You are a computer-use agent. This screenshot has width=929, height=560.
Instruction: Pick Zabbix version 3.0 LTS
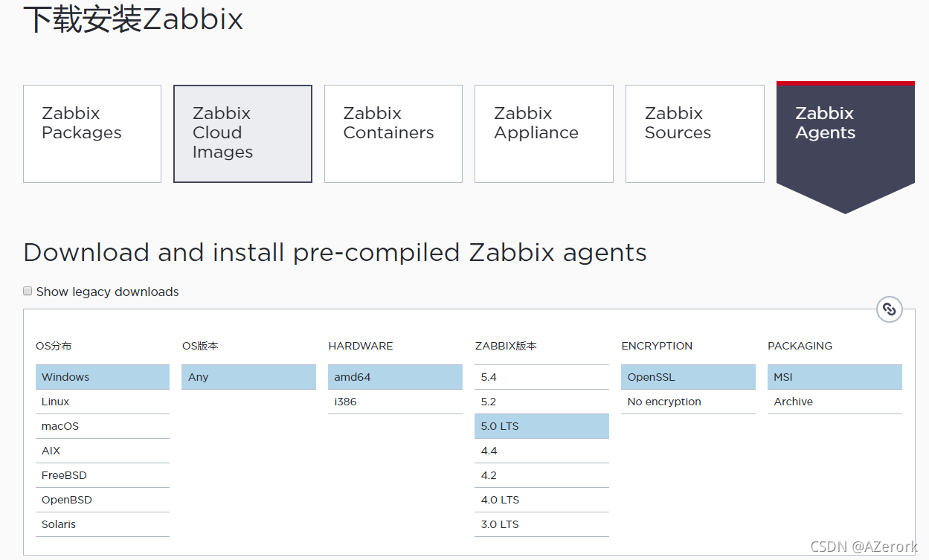coord(541,524)
